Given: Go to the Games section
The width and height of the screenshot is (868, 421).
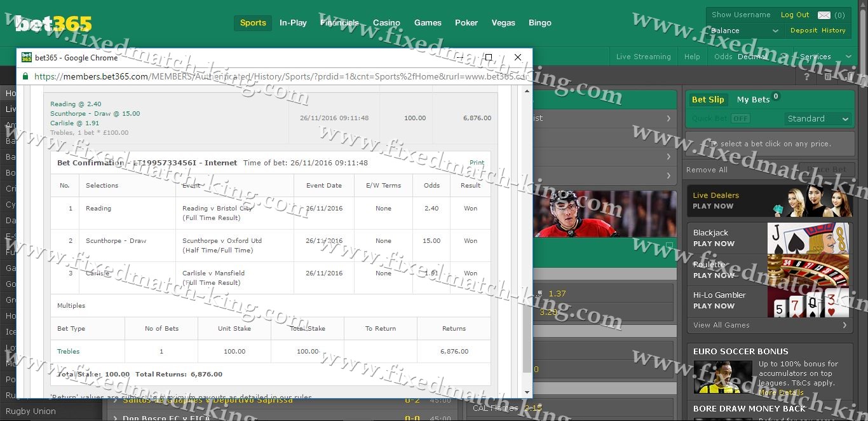Looking at the screenshot, I should [428, 23].
